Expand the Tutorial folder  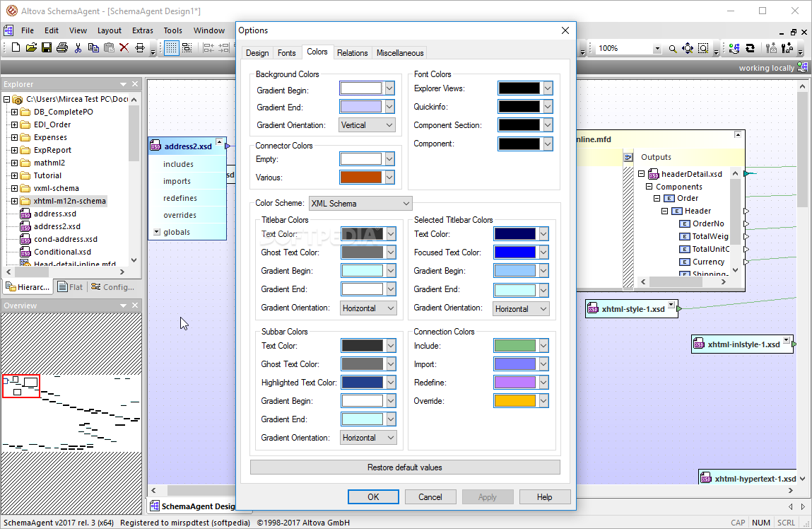tap(15, 175)
